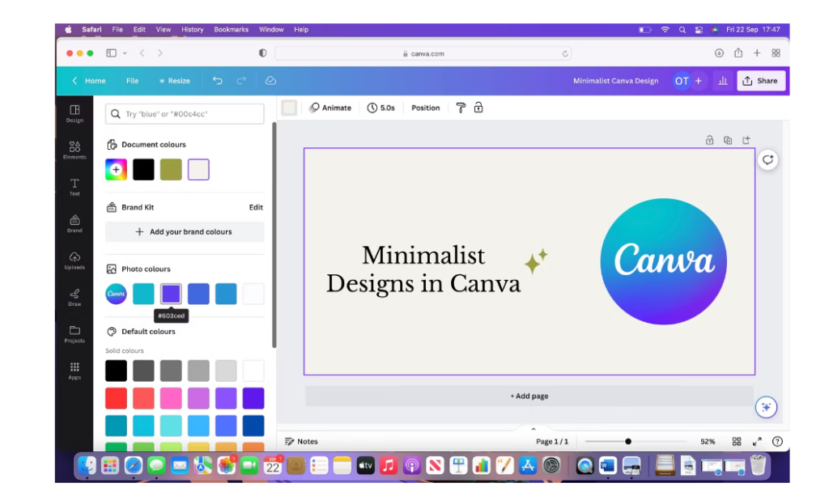Open the Position options
Image resolution: width=829 pixels, height=504 pixels.
point(426,108)
